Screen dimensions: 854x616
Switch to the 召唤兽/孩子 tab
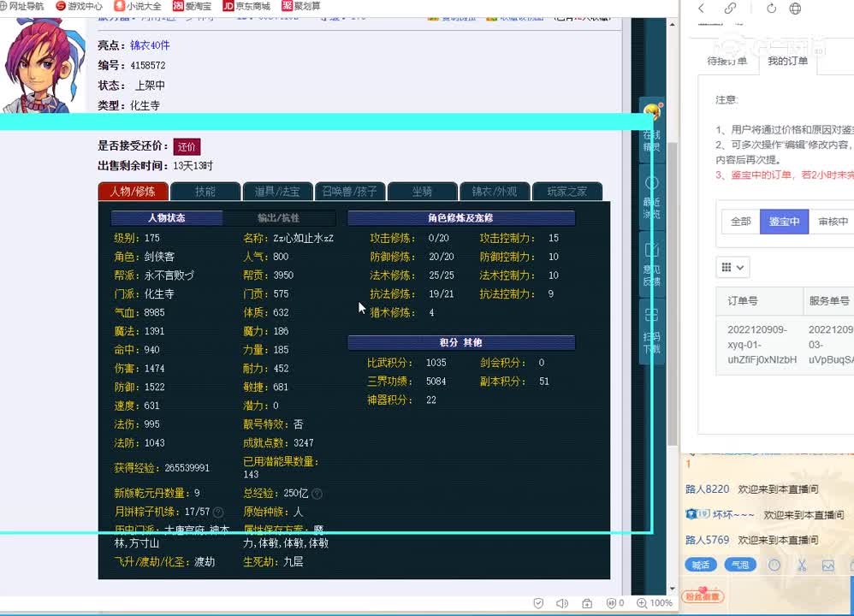click(x=350, y=192)
